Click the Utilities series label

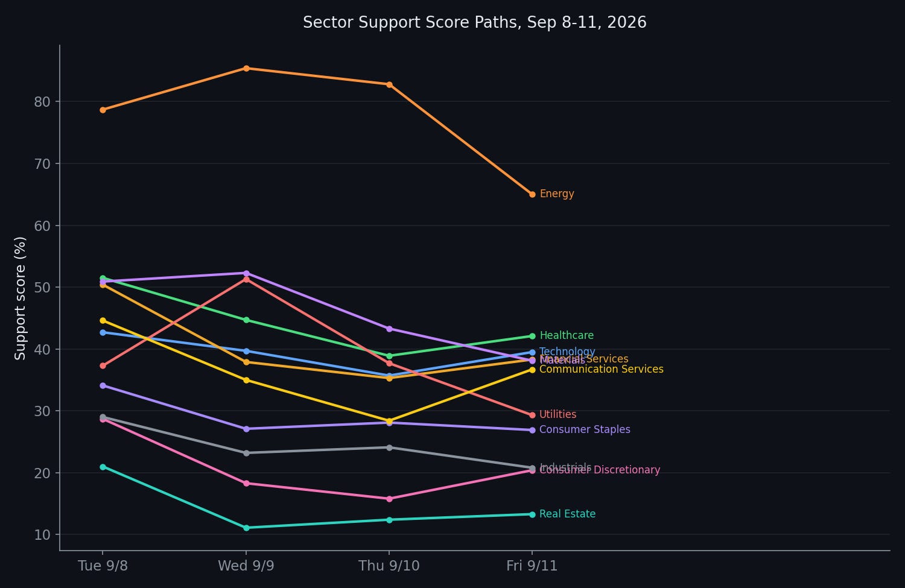click(x=558, y=415)
